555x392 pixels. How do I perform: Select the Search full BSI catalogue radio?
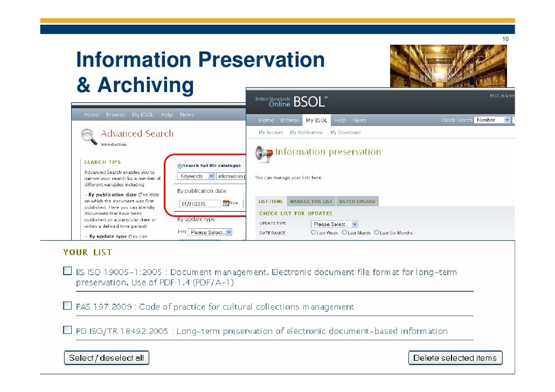[180, 165]
